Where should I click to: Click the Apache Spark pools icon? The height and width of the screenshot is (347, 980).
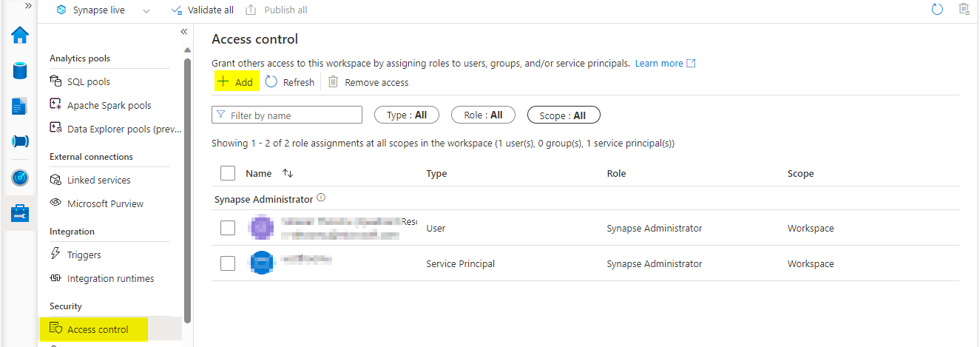tap(55, 105)
